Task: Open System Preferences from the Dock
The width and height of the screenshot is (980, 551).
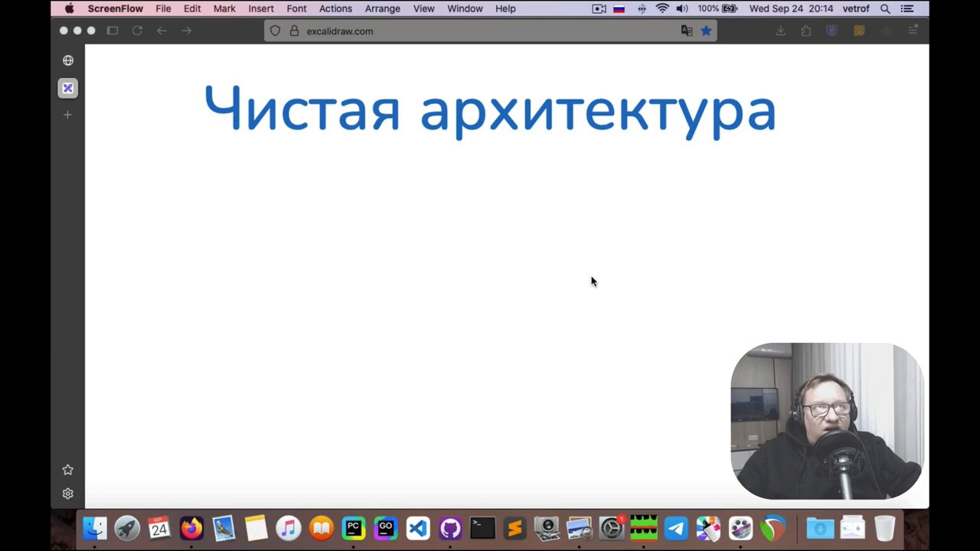Action: click(x=612, y=528)
